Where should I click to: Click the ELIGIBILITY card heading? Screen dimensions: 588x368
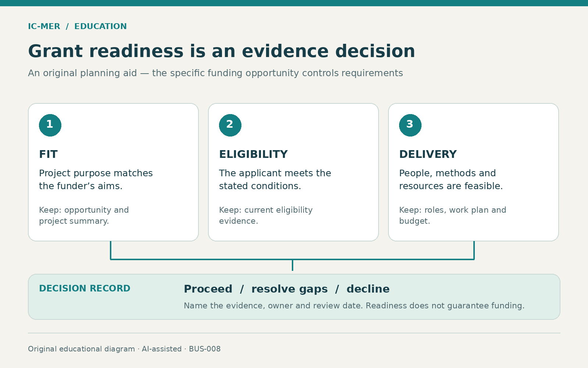pyautogui.click(x=253, y=154)
